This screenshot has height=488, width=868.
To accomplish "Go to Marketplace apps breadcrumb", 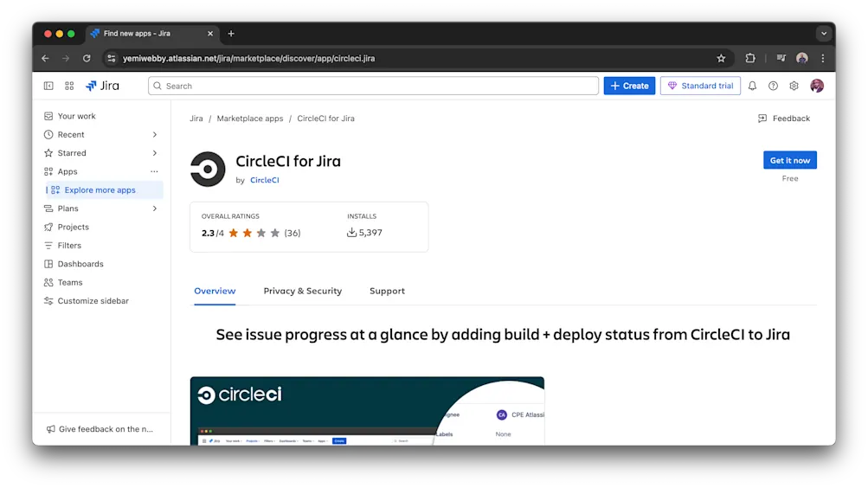I will click(249, 119).
